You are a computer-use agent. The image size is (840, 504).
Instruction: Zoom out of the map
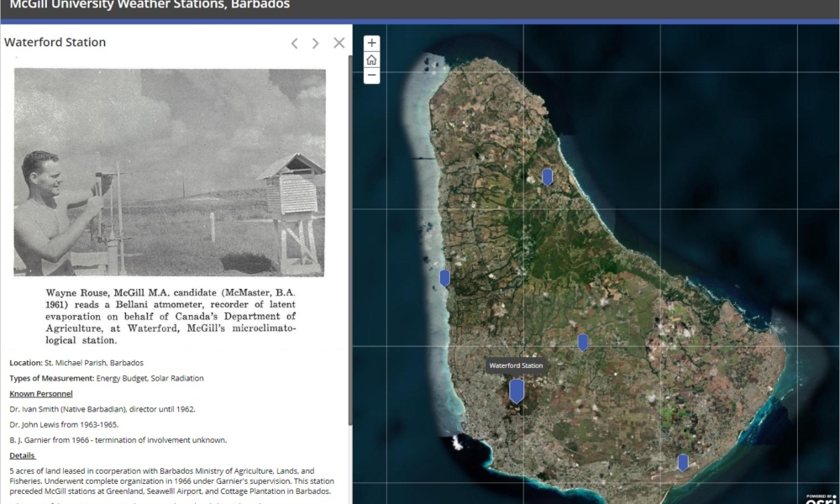point(371,76)
